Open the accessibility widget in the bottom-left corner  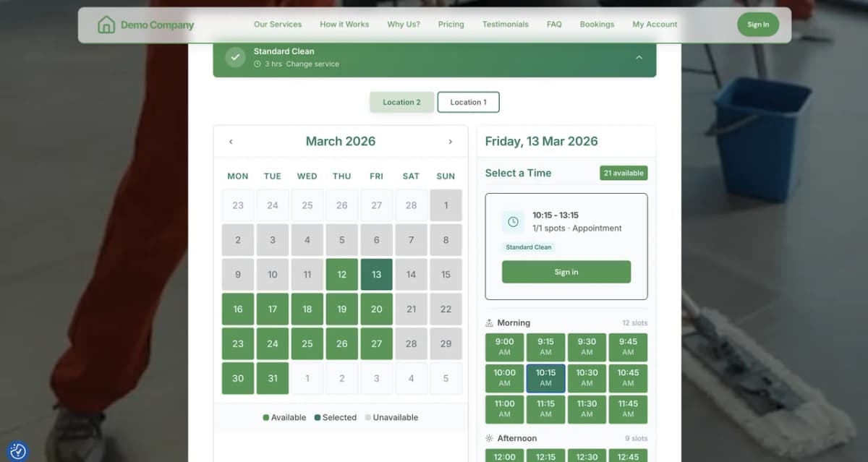(x=18, y=450)
